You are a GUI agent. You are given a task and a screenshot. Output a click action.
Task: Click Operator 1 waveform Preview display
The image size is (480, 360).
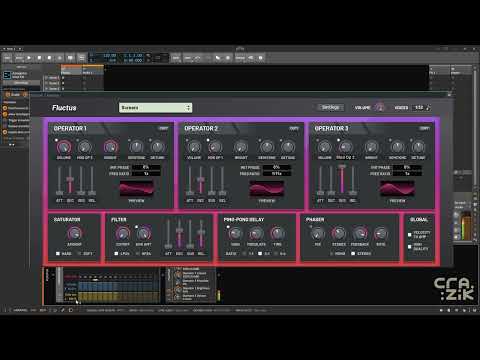click(x=136, y=189)
